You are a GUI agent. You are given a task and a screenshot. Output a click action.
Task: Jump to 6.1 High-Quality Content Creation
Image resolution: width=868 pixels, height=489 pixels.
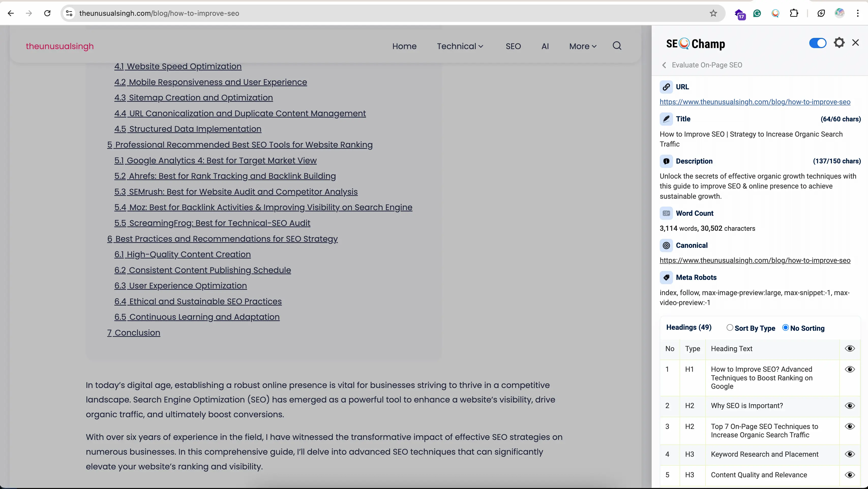coord(182,255)
